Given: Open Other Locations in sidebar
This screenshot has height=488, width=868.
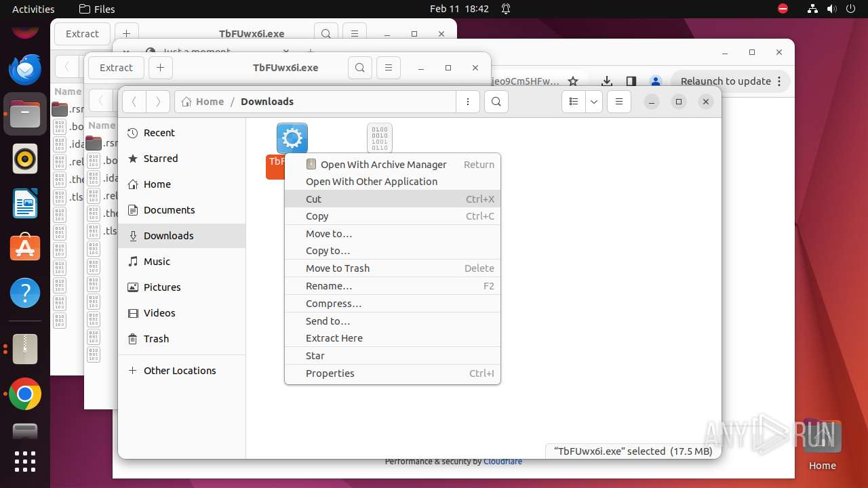Looking at the screenshot, I should point(182,371).
